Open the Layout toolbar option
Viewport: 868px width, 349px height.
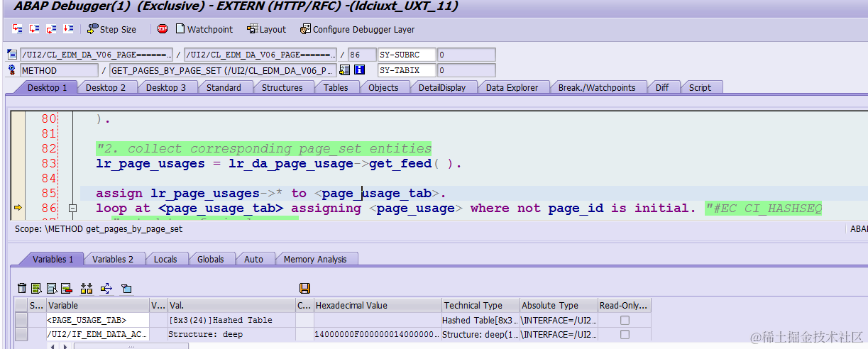(266, 29)
